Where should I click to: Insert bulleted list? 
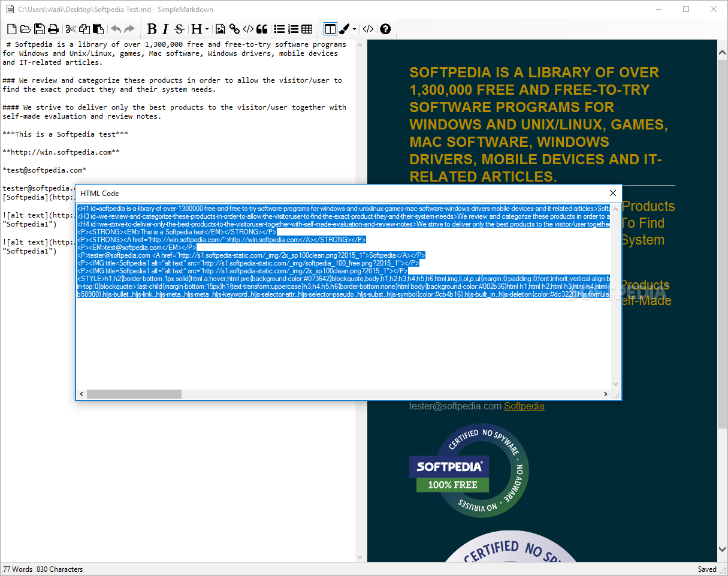279,29
